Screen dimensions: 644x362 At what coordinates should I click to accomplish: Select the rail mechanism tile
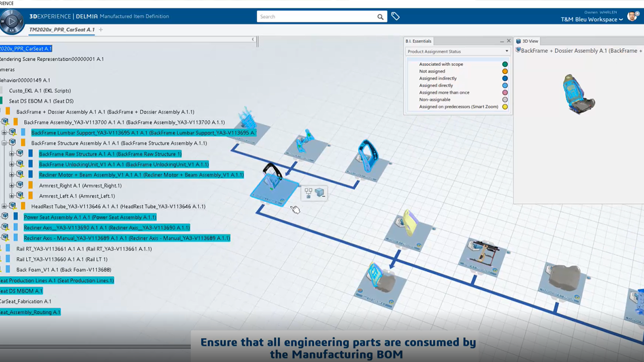483,257
